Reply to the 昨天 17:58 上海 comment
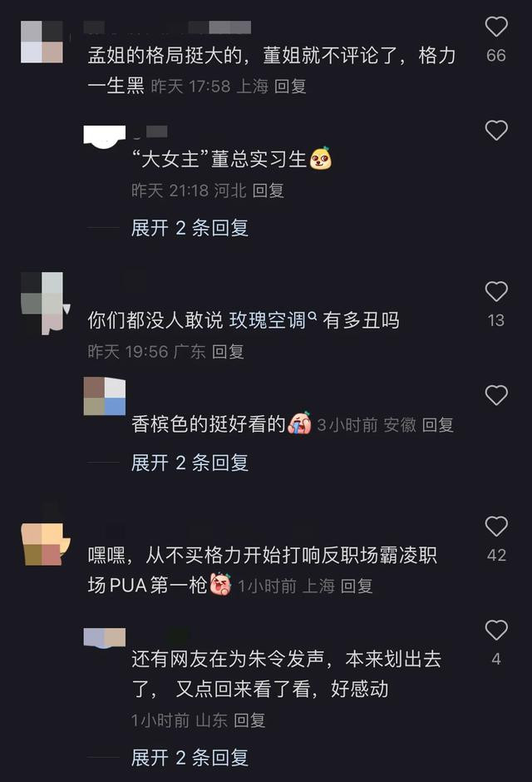Viewport: 532px width, 782px height. 290,87
